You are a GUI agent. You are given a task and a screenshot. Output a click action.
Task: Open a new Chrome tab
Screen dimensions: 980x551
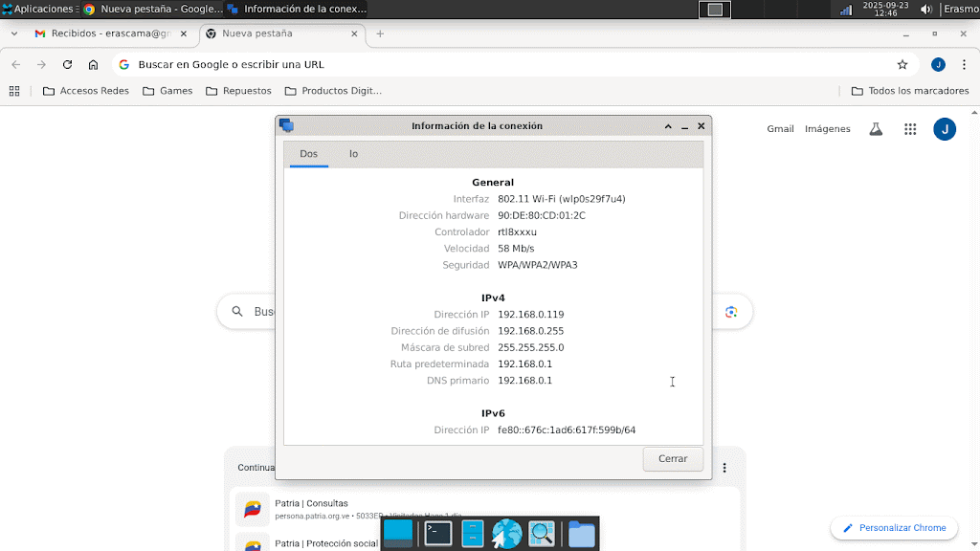pos(380,33)
